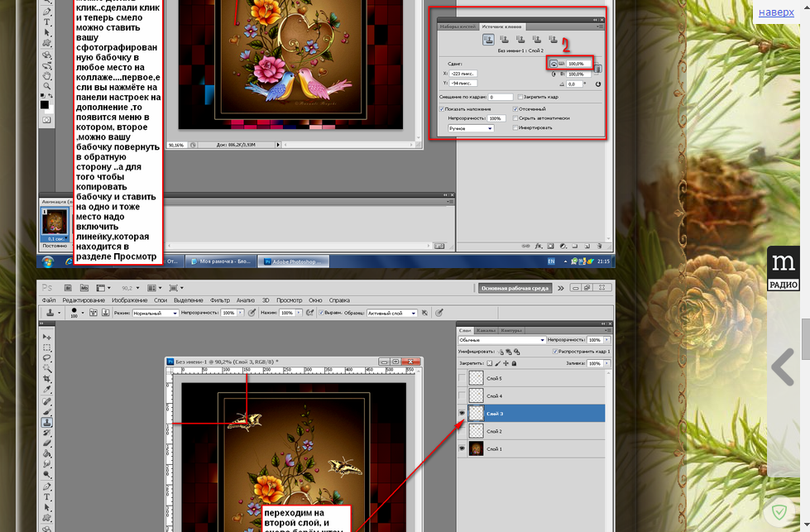Select the first clone source stamp button
The width and height of the screenshot is (810, 532).
488,40
